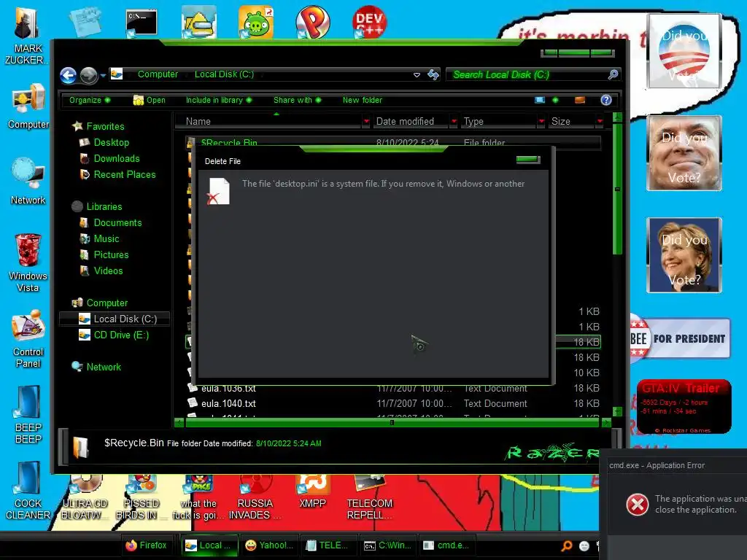
Task: Open the Organize dropdown menu
Action: [90, 100]
